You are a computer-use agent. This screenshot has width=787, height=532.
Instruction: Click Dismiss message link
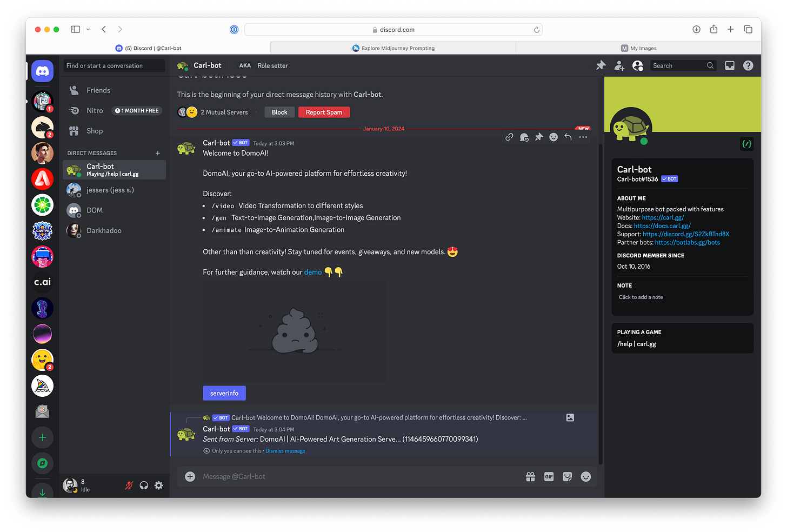[285, 451]
